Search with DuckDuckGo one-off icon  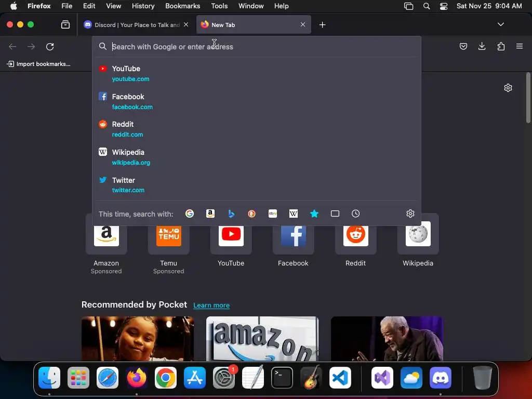[252, 214]
